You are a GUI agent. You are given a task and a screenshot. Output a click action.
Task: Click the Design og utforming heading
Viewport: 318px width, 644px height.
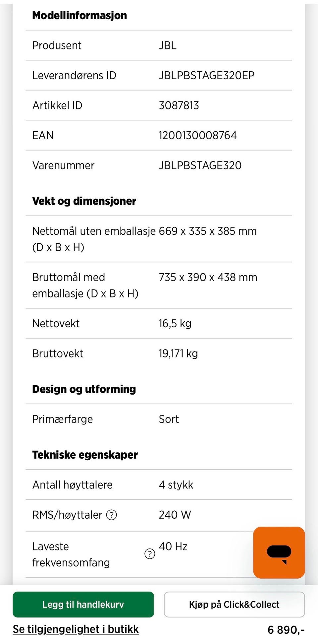84,389
